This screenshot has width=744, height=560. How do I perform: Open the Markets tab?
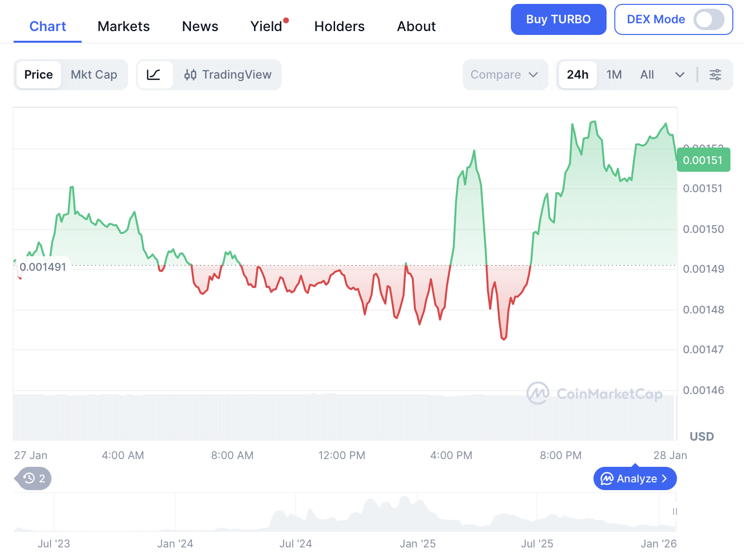click(123, 26)
